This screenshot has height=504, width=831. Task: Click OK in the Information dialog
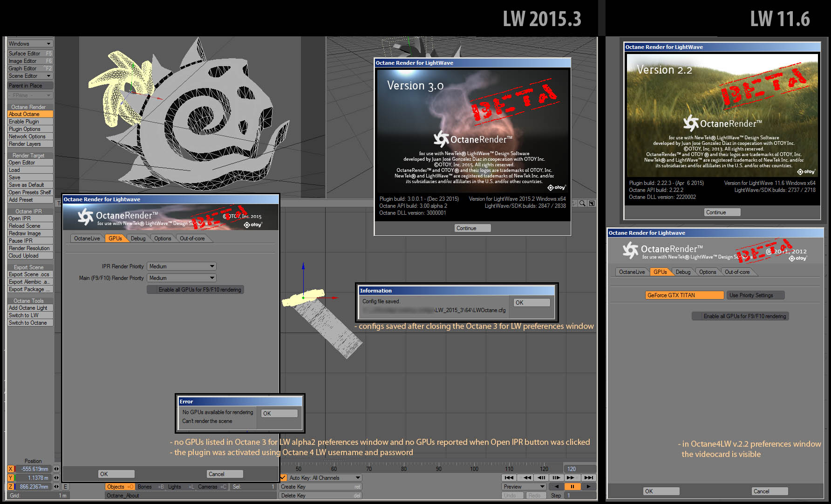click(x=532, y=303)
